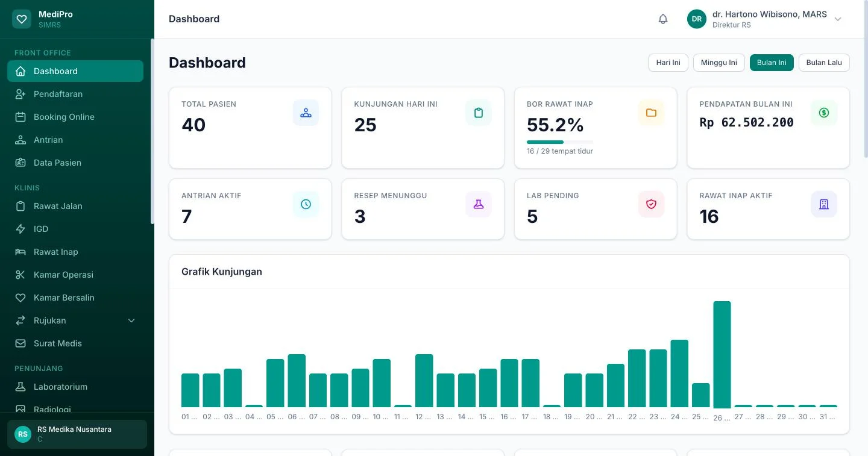Open the Data Pasien menu

coord(75,163)
